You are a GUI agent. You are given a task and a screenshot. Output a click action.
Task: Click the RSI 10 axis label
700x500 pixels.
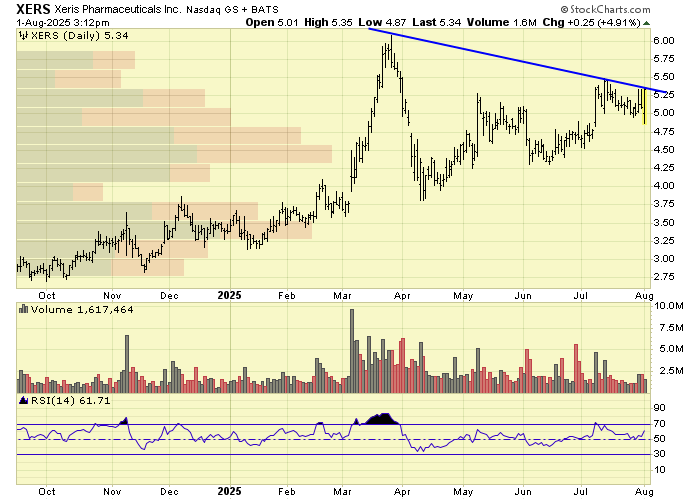[659, 470]
